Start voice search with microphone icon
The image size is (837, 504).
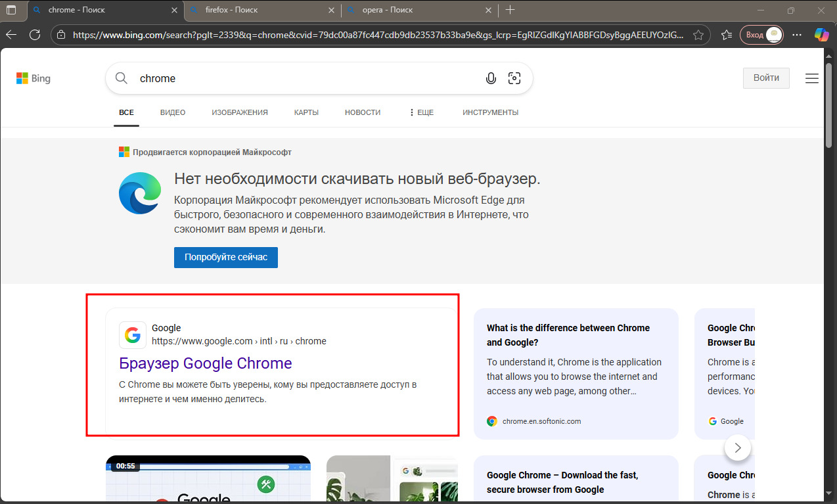coord(490,79)
